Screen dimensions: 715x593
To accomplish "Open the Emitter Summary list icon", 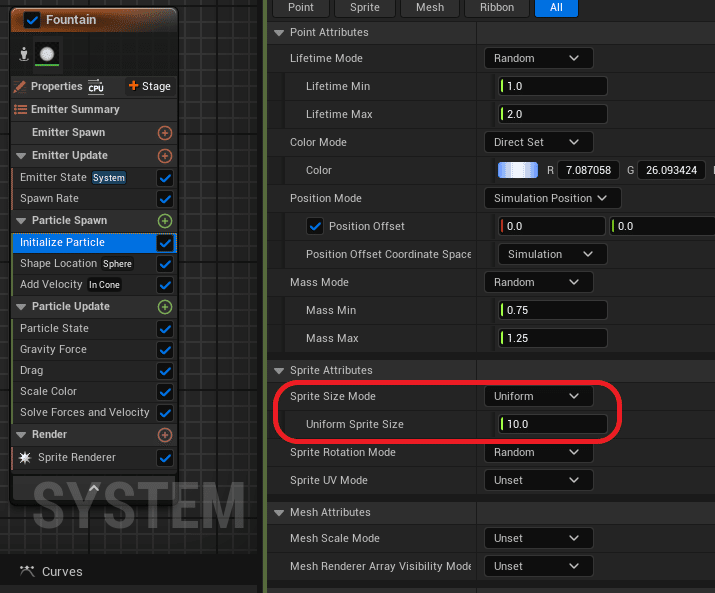I will (20, 109).
